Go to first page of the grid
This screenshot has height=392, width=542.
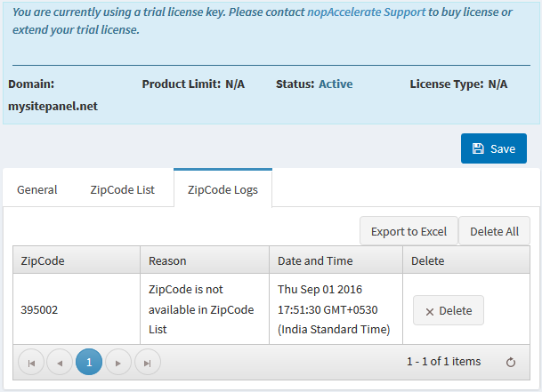coord(31,362)
